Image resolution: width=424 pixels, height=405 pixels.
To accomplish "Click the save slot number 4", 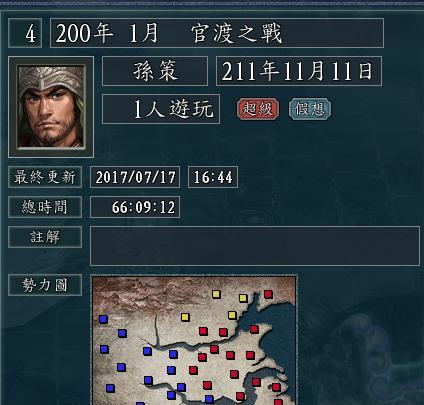I will coord(25,33).
